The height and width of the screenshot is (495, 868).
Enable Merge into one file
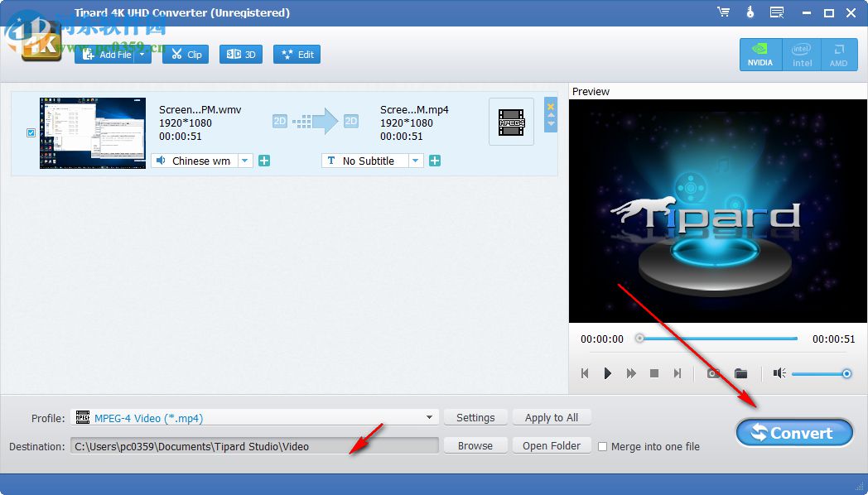pyautogui.click(x=602, y=446)
